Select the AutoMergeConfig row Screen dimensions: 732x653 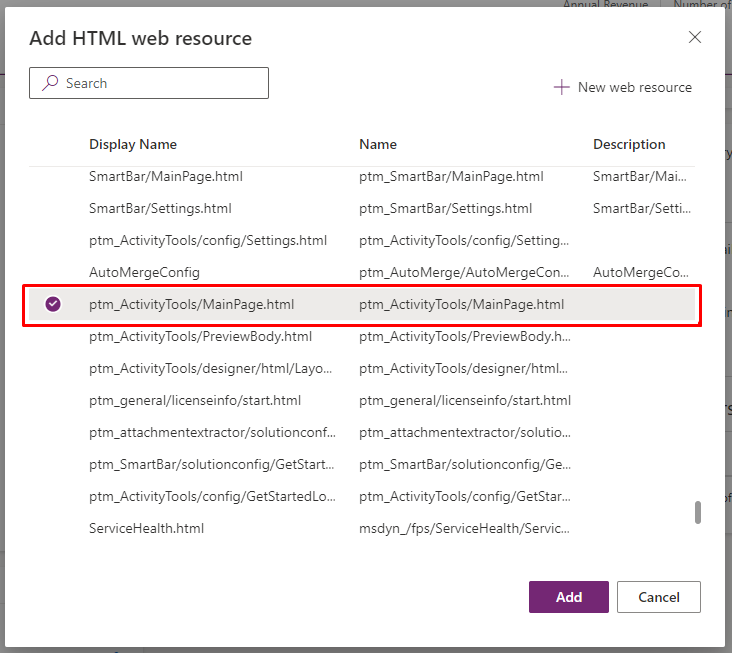click(362, 272)
